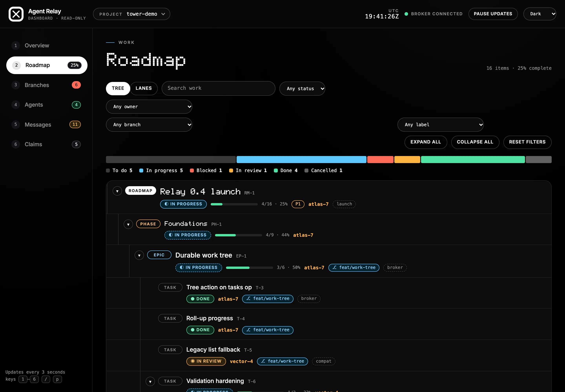Click the In Review badge on Legacy list fallback

pos(206,361)
